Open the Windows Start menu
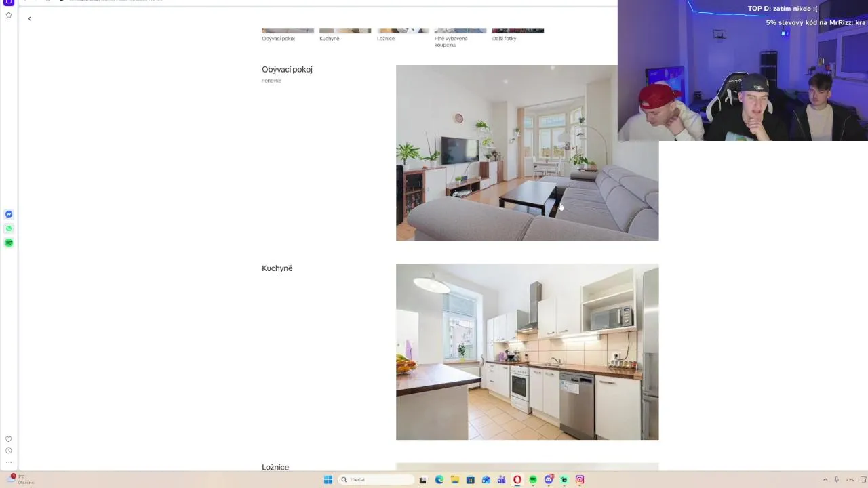The image size is (868, 488). tap(328, 480)
